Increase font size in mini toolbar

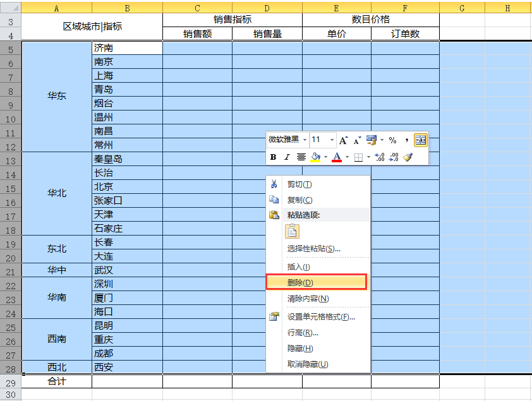pos(343,140)
